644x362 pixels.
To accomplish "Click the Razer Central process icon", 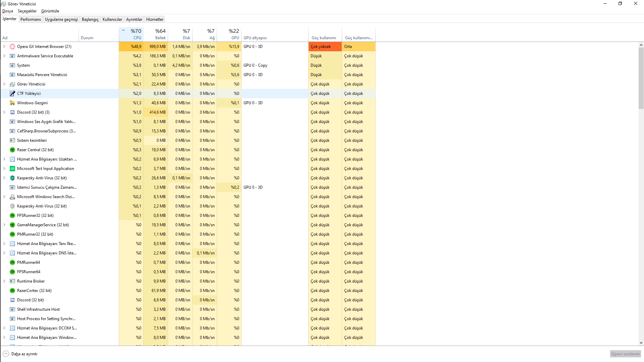I will (x=12, y=150).
